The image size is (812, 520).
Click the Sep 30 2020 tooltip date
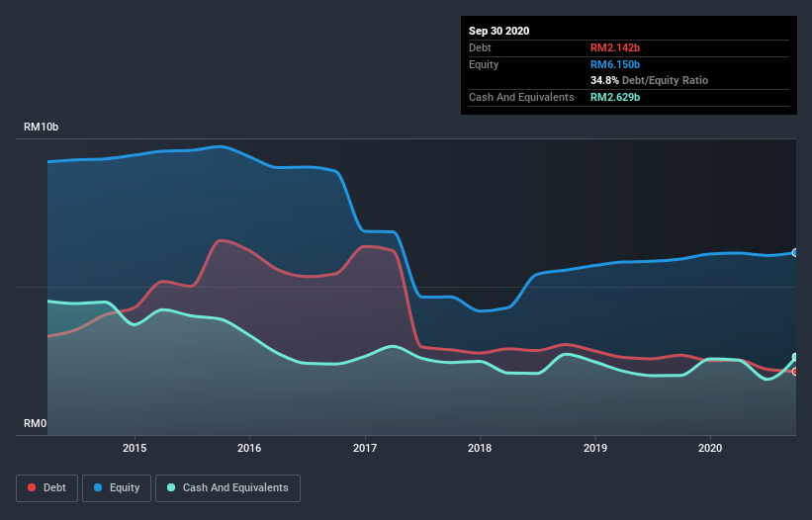tap(499, 31)
